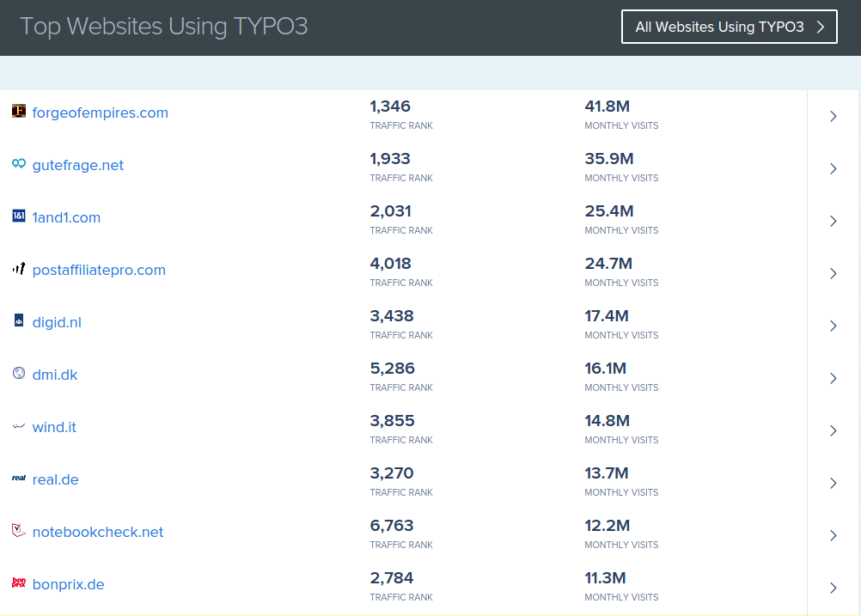The width and height of the screenshot is (861, 616).
Task: Go to the dmi.dk link
Action: click(x=55, y=375)
